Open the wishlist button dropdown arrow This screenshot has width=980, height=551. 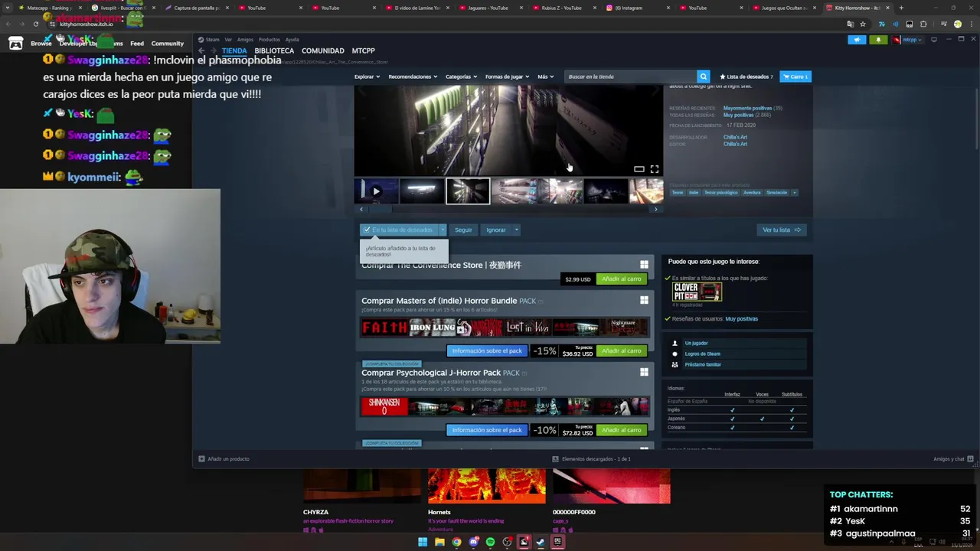442,230
